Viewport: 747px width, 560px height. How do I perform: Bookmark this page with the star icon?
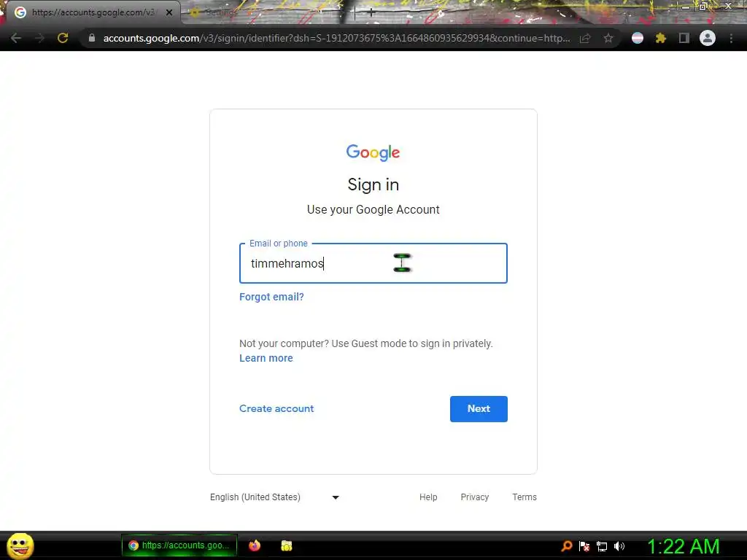[608, 38]
